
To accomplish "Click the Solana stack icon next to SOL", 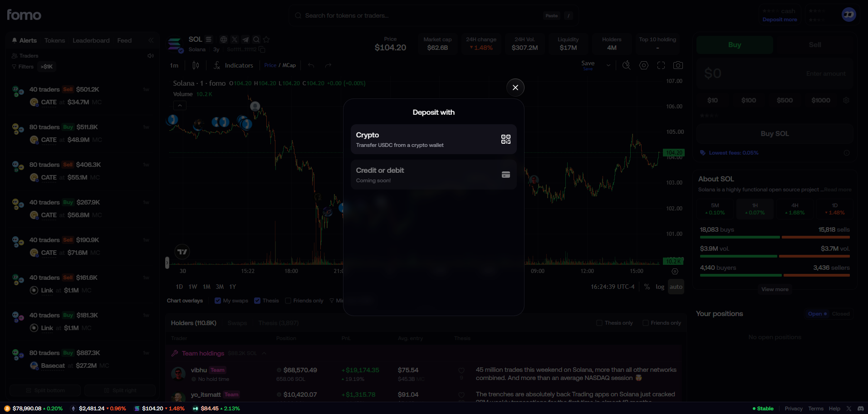I will pyautogui.click(x=208, y=39).
